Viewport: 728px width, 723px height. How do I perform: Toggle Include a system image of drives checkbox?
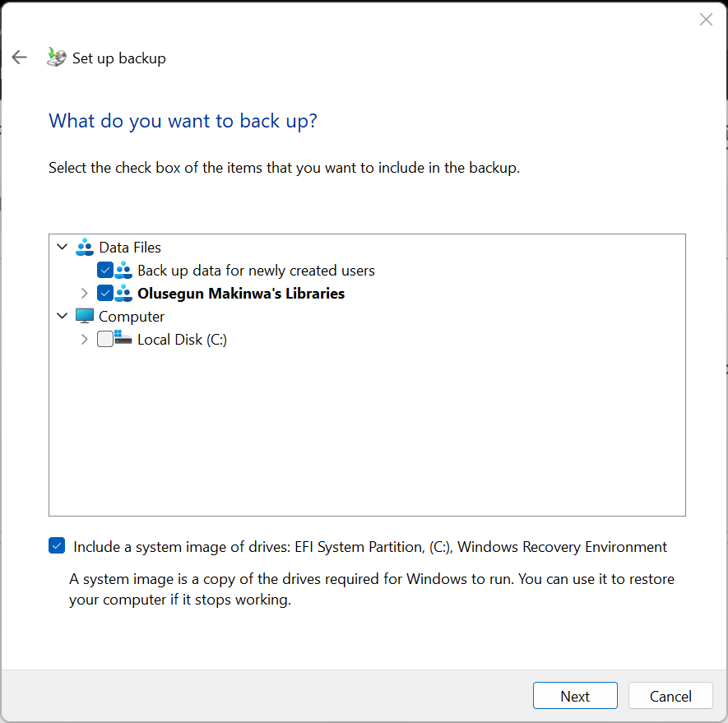pyautogui.click(x=57, y=545)
